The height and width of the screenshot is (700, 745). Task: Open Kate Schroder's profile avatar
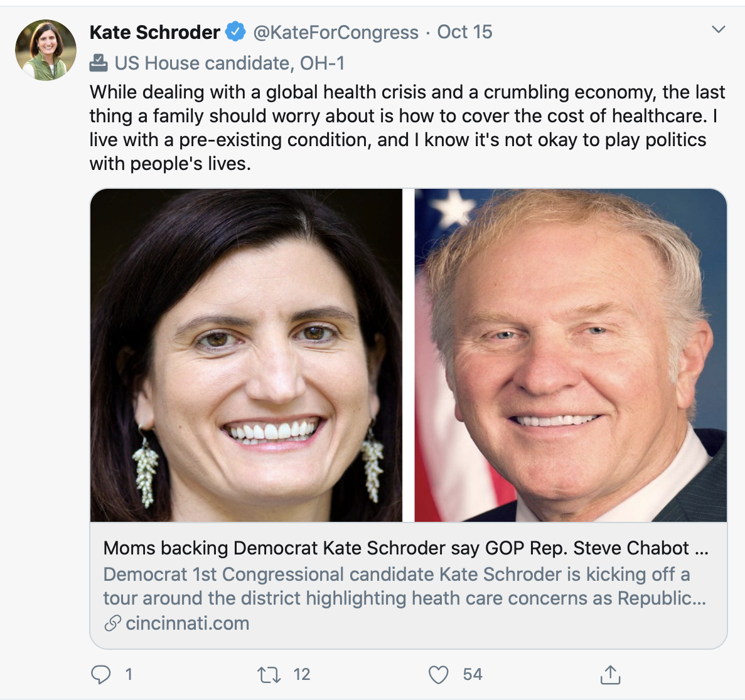[46, 50]
